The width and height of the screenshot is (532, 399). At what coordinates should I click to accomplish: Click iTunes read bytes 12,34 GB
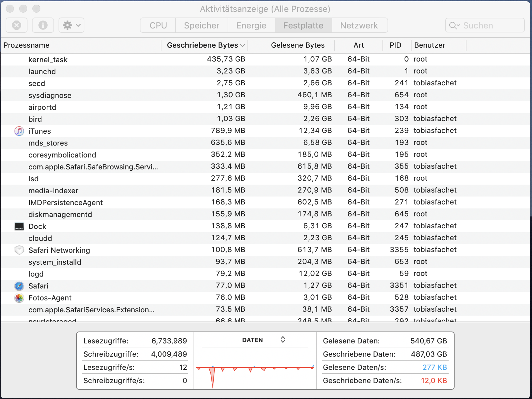click(315, 131)
